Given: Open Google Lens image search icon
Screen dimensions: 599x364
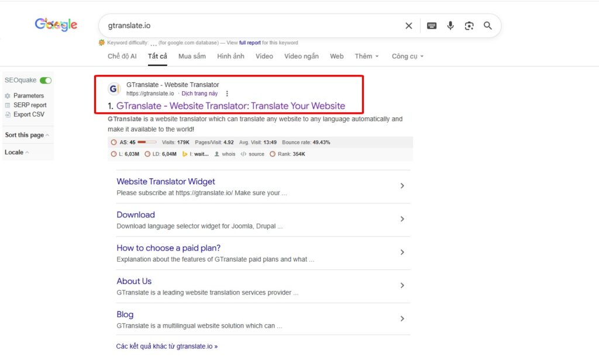Looking at the screenshot, I should 469,26.
